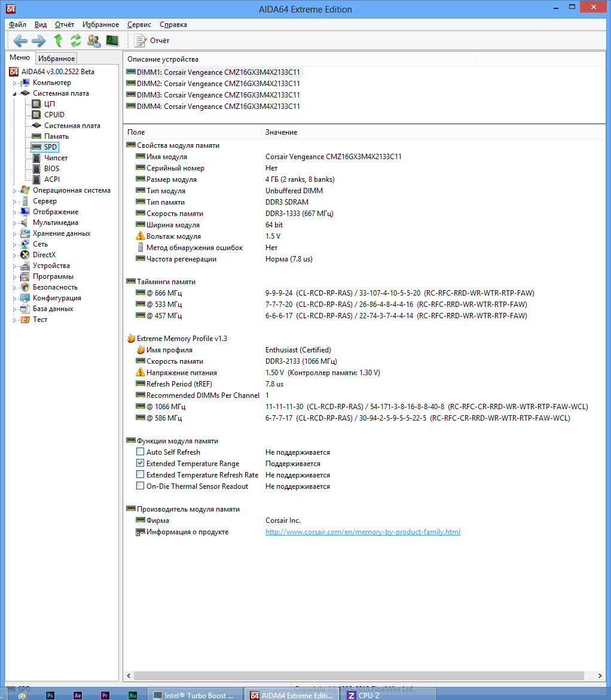Expand the Устройства tree node
Viewport: 611px width, 700px height.
[15, 266]
